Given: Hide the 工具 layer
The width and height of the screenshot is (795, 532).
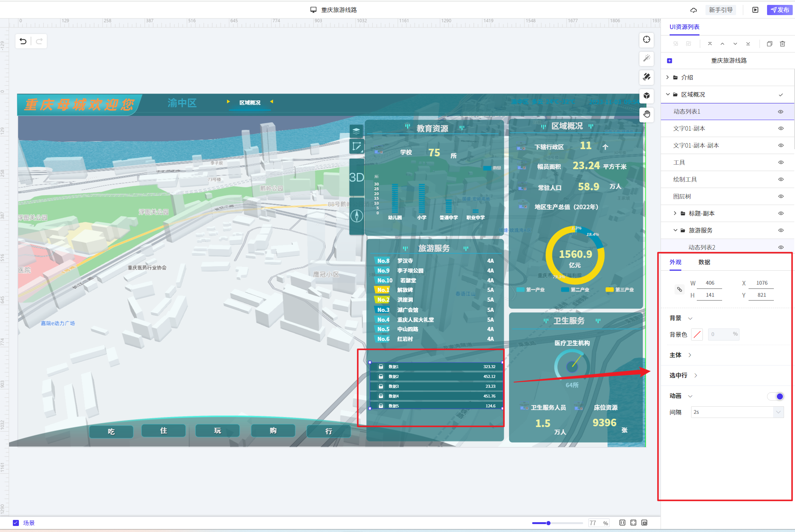Looking at the screenshot, I should (781, 163).
